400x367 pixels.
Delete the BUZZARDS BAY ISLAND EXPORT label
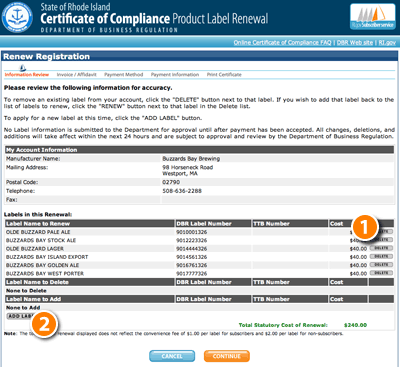(381, 257)
